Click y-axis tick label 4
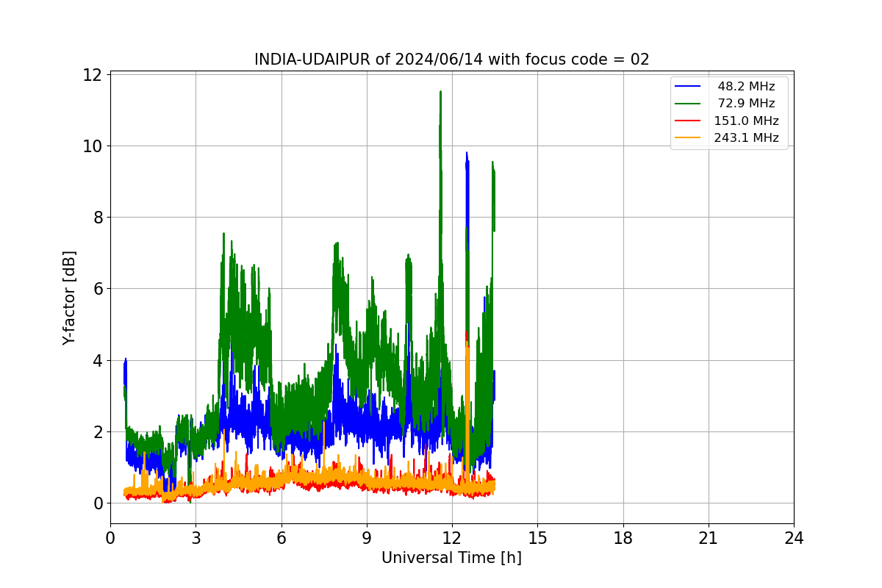 97,360
